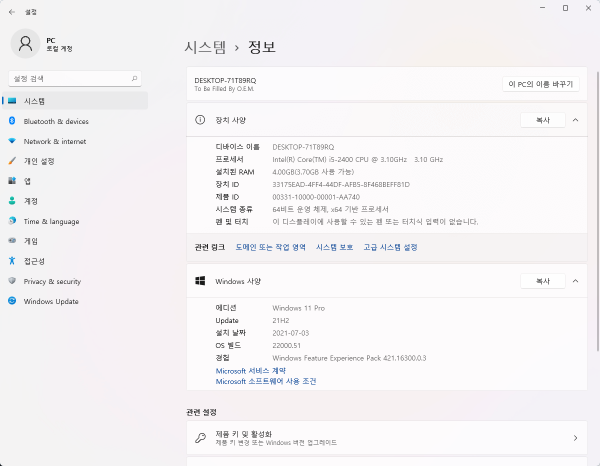Copy Windows specs with 복사 button
The height and width of the screenshot is (466, 600).
[x=543, y=281]
